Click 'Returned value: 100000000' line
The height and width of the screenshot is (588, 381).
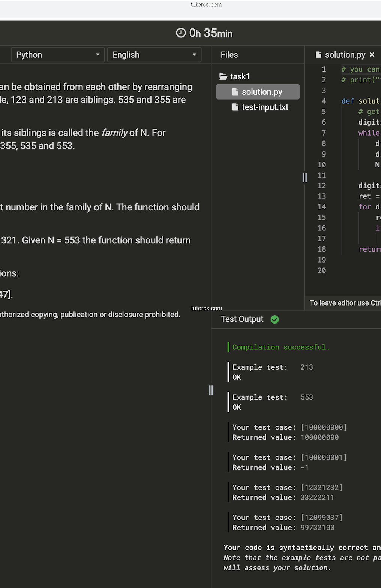[x=285, y=437]
